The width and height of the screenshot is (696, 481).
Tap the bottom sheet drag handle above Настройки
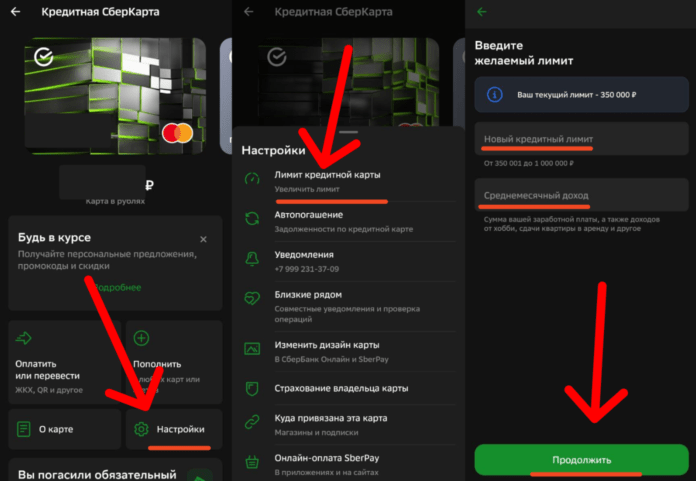(348, 132)
